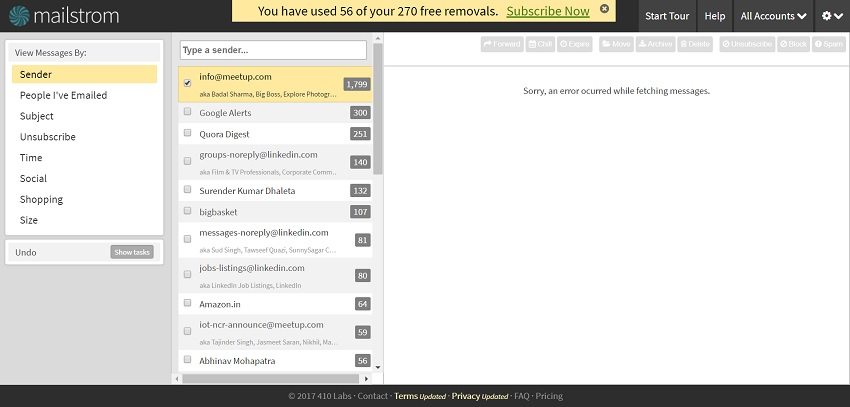Click the Move toolbar button
Viewport: 850px width, 407px height.
coord(616,44)
